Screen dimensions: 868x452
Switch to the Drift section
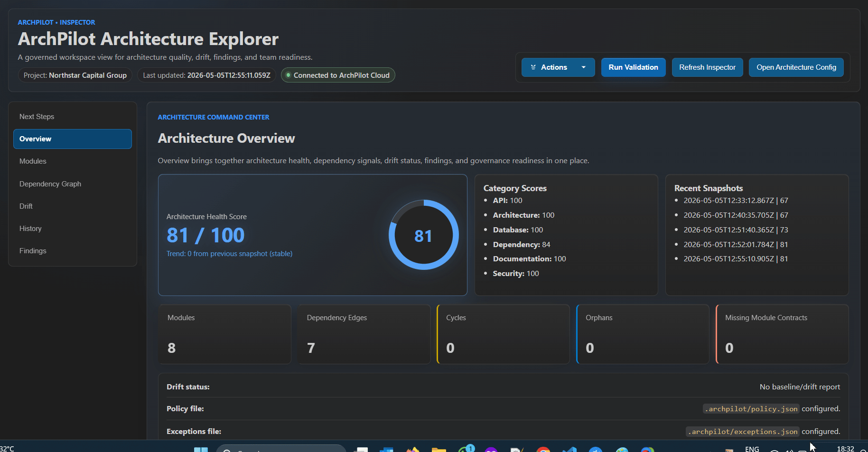[x=73, y=206]
